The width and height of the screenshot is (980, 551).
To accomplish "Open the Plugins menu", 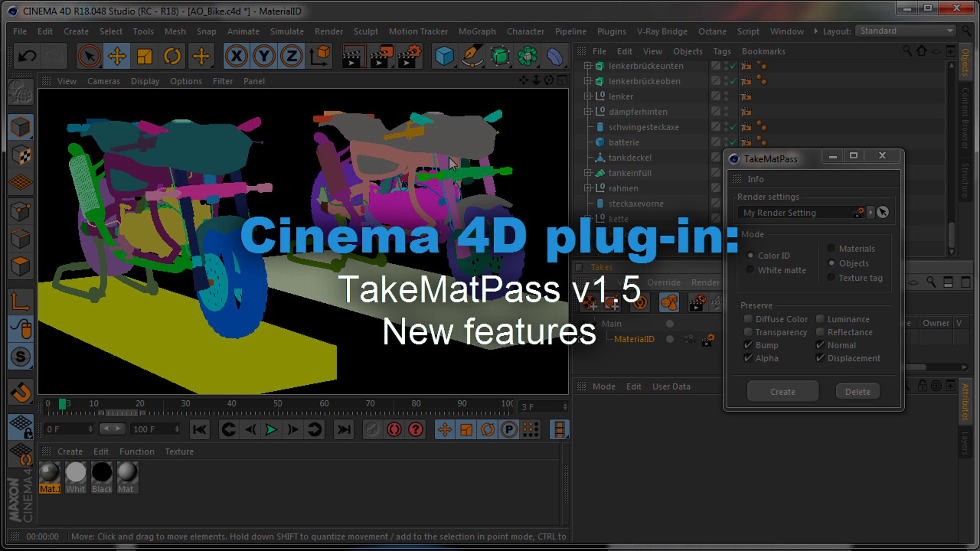I will [611, 31].
